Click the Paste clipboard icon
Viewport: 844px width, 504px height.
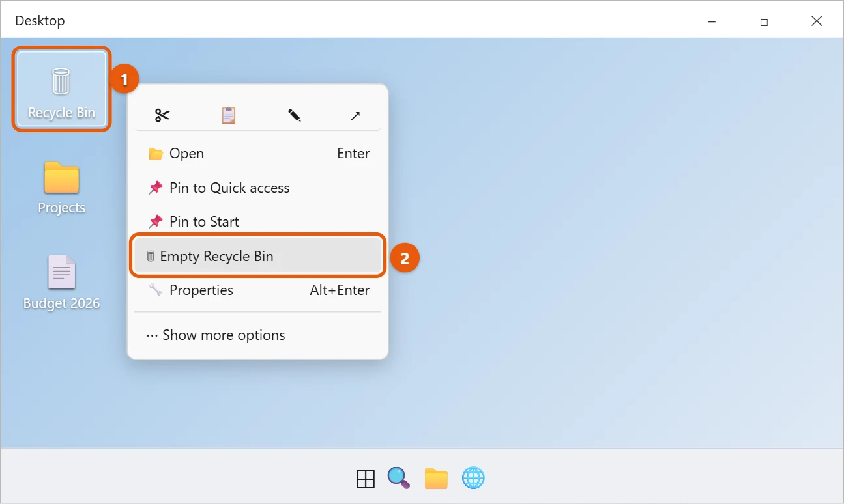pyautogui.click(x=228, y=115)
